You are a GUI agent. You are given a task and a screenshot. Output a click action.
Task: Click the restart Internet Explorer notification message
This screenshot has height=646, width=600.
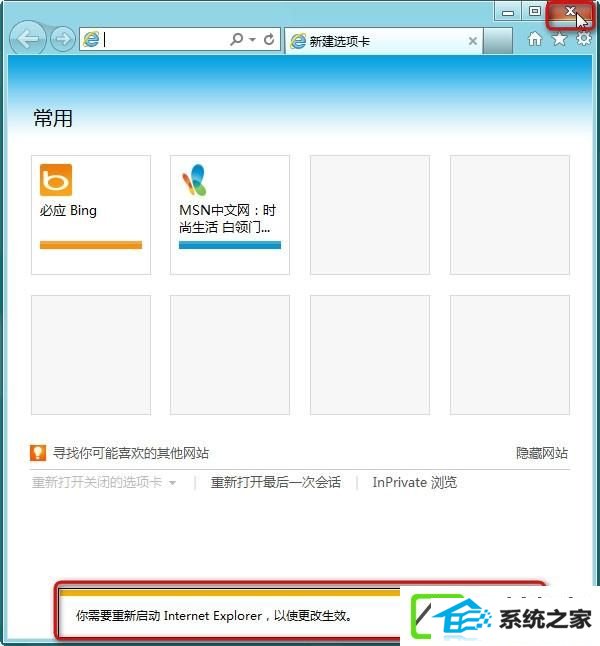tap(213, 616)
